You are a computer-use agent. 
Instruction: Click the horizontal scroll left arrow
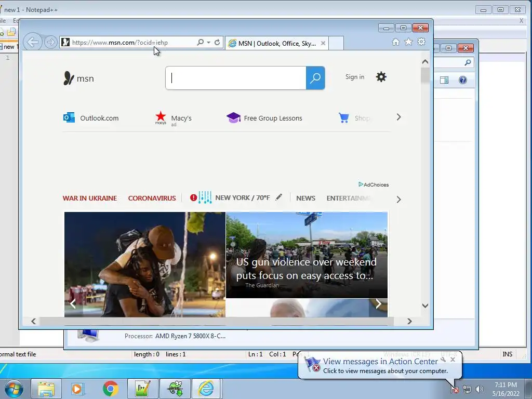click(33, 321)
